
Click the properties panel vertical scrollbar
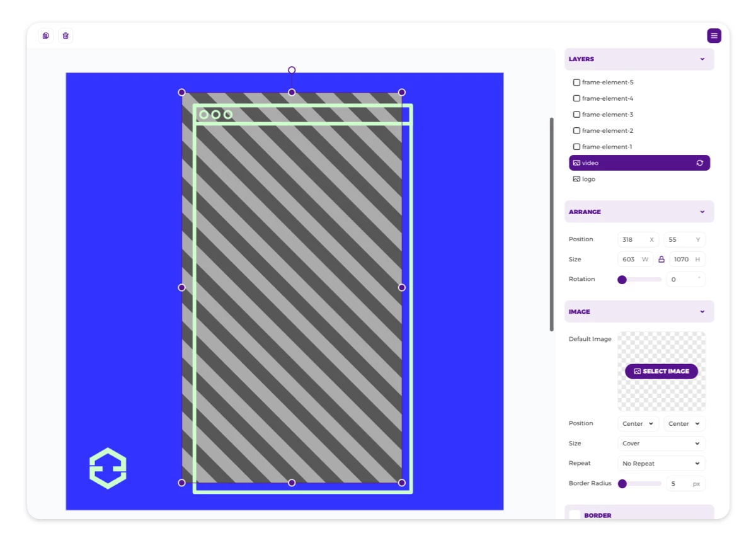pyautogui.click(x=552, y=224)
